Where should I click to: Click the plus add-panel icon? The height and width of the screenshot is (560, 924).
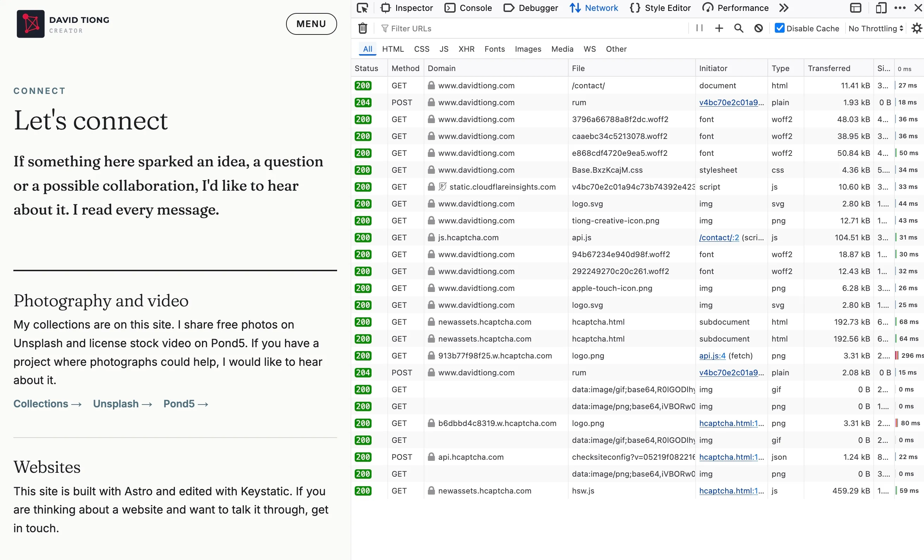click(x=719, y=28)
